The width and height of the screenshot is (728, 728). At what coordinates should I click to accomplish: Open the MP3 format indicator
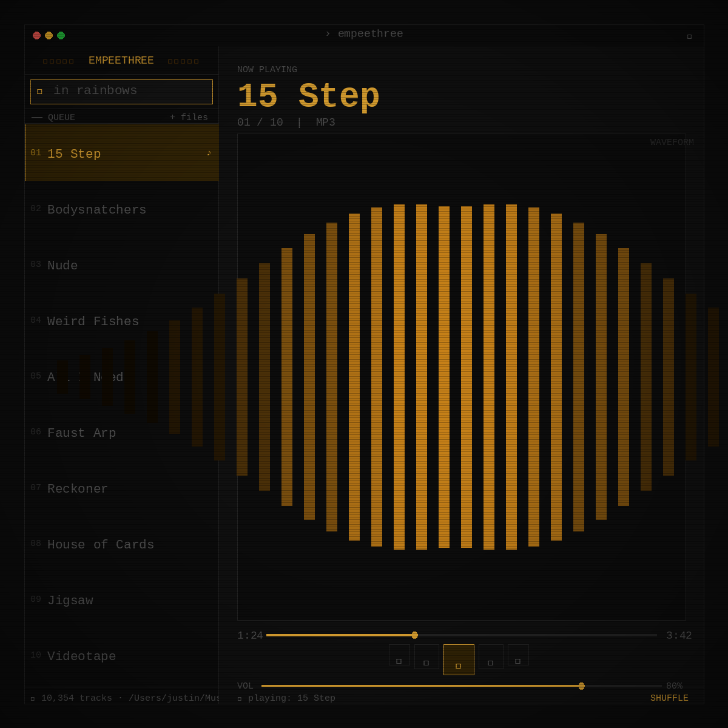pos(325,122)
